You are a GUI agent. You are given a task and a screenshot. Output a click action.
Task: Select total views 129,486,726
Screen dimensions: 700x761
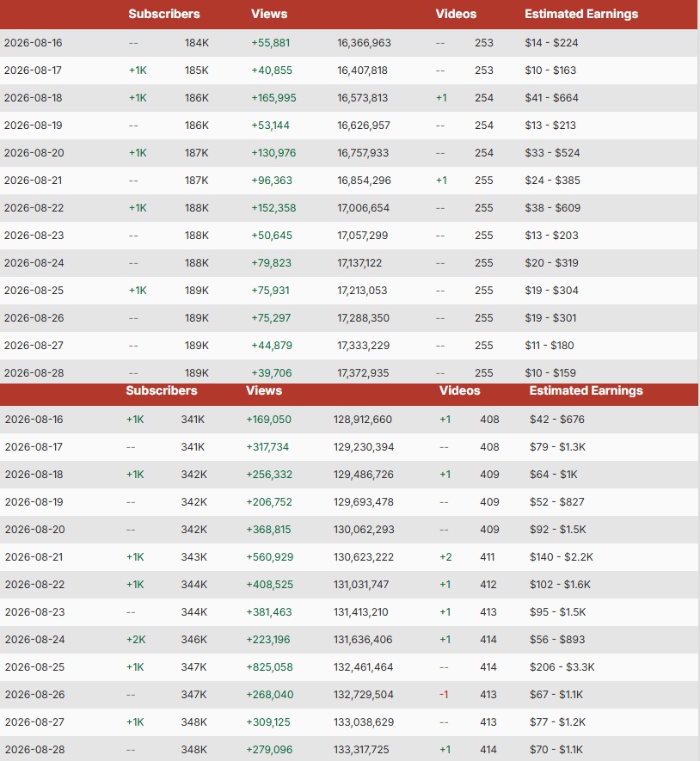(x=364, y=475)
